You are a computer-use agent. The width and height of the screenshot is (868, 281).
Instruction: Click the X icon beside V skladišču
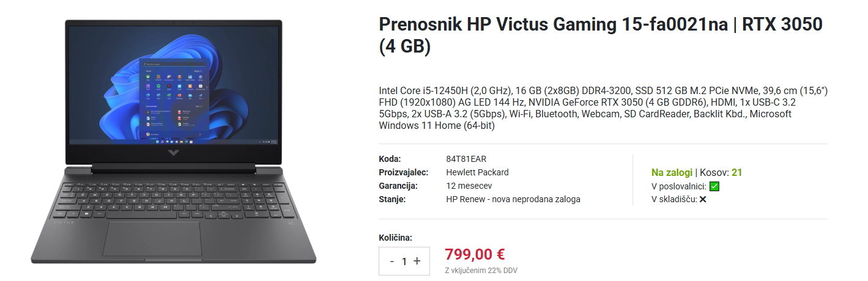coord(703,199)
